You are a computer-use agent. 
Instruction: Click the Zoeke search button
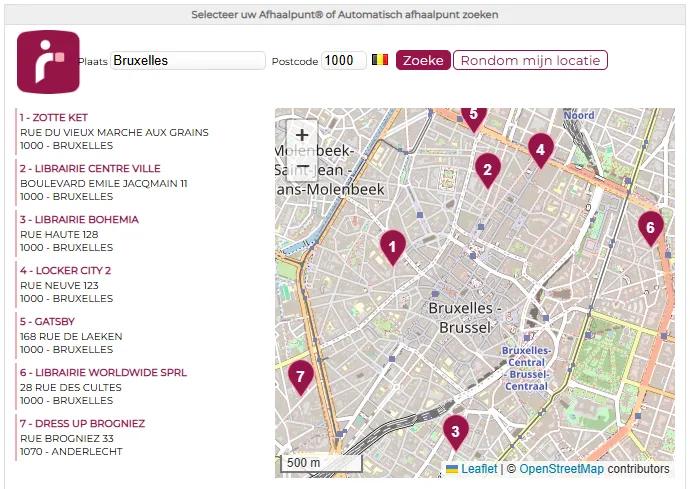[423, 60]
